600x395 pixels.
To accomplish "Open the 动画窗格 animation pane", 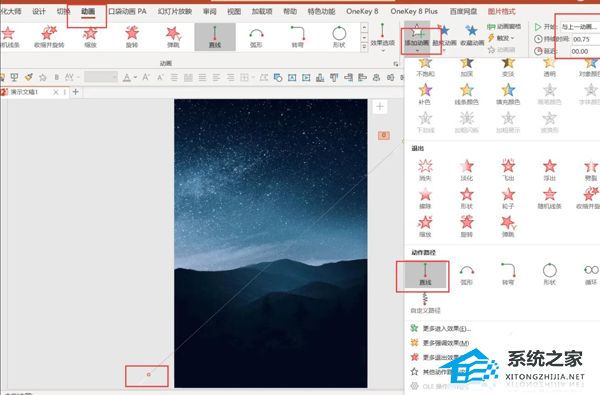I will click(x=504, y=26).
